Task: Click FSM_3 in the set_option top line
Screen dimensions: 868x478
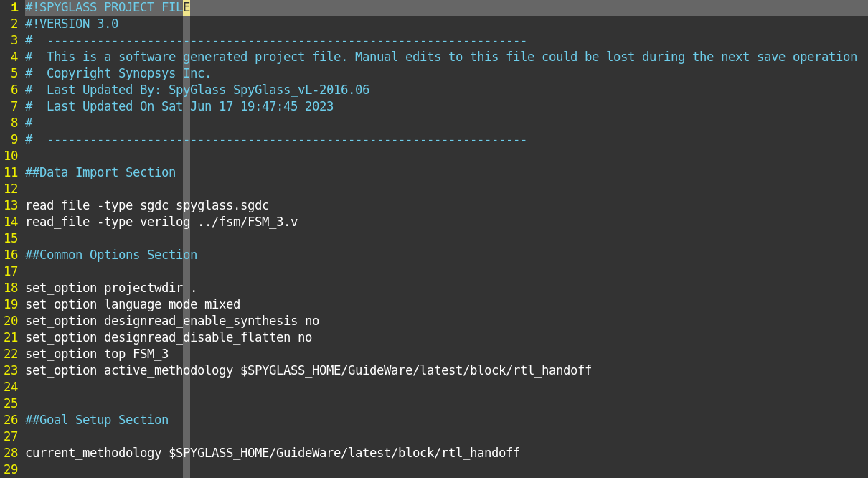Action: click(x=151, y=354)
